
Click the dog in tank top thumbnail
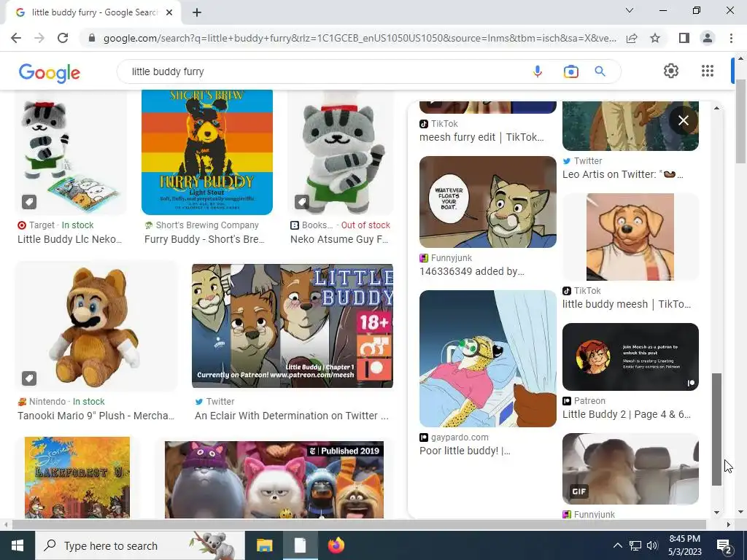point(630,237)
